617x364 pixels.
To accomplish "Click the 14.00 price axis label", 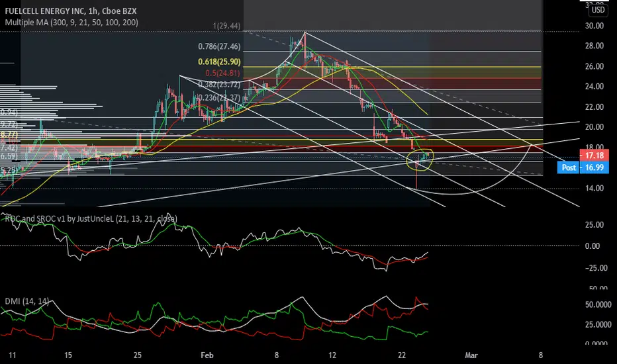I will point(594,189).
